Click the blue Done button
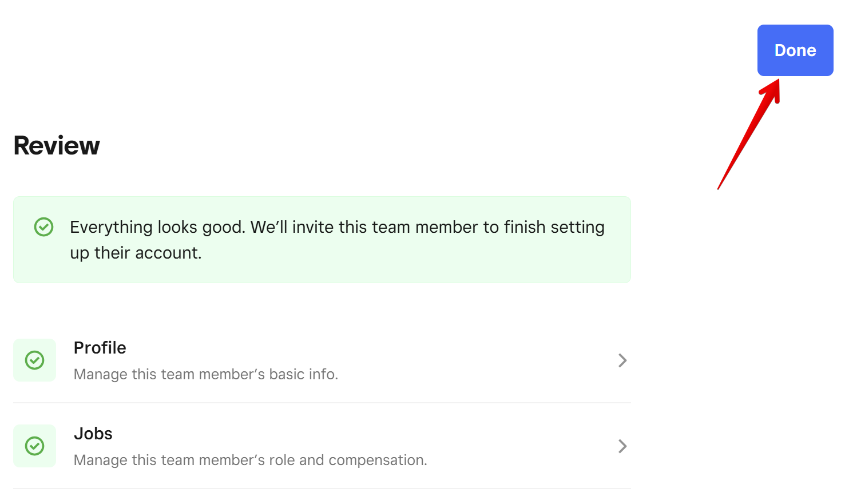 (795, 50)
